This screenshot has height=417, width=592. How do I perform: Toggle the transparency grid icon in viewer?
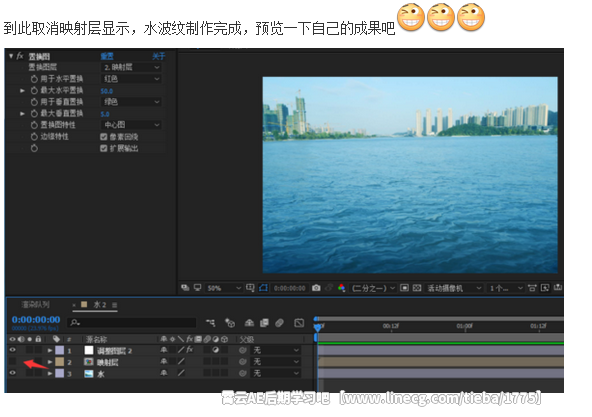coord(417,288)
